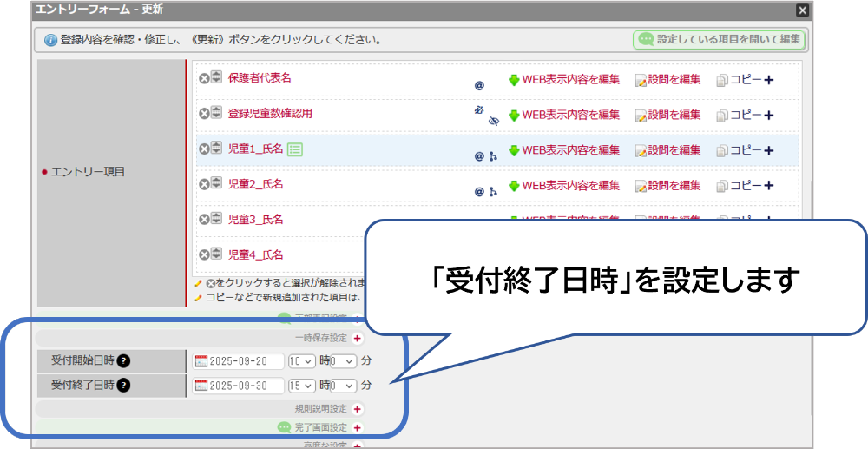Viewport: 868px width, 449px height.
Task: Close the エントリーフォーム - 更新 dialog
Action: [803, 10]
